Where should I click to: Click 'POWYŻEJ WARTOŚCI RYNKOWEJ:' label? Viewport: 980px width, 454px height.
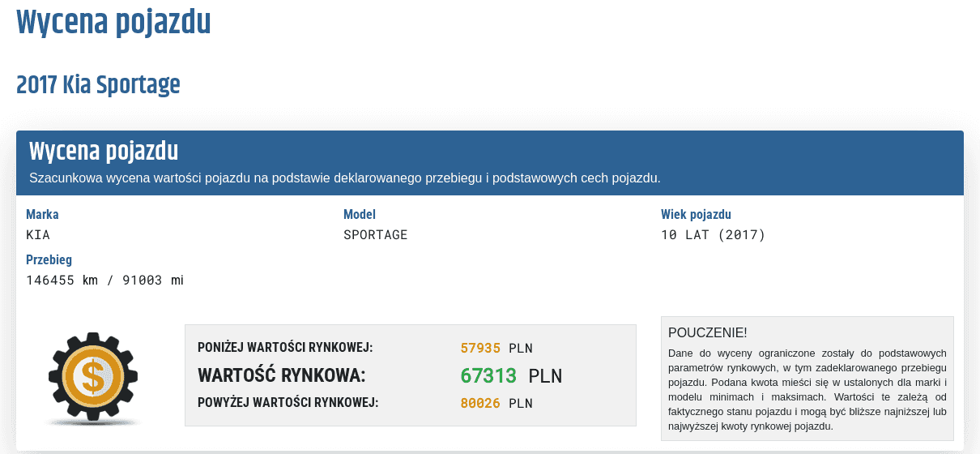[288, 402]
